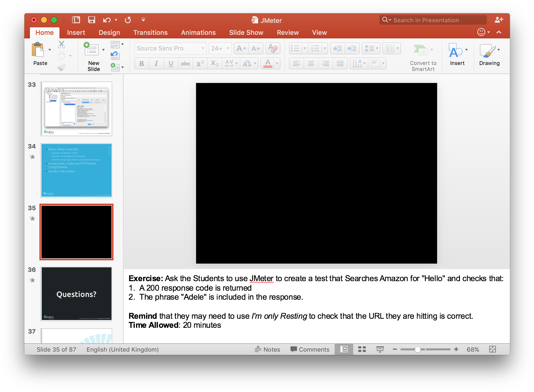Toggle Italic formatting button
534x392 pixels.
pyautogui.click(x=156, y=63)
